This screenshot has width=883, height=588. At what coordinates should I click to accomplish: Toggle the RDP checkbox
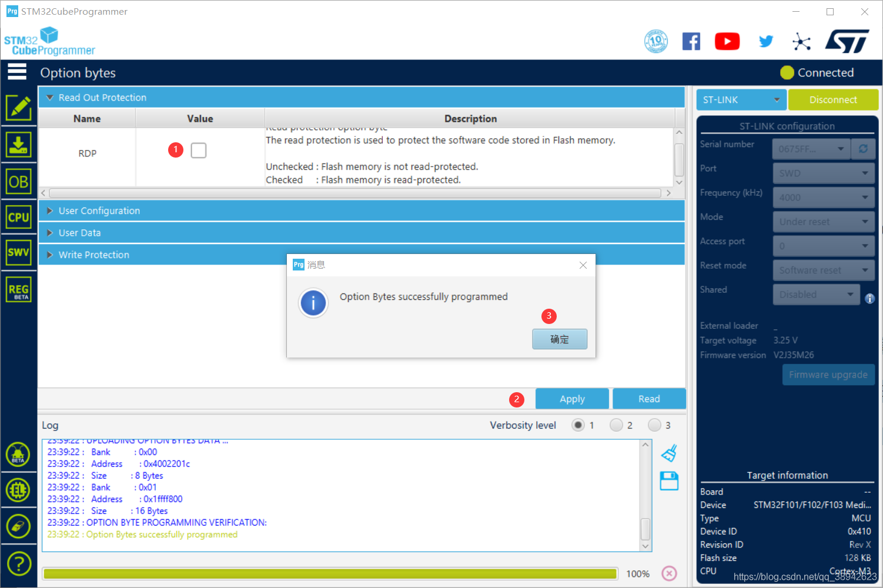click(x=199, y=151)
